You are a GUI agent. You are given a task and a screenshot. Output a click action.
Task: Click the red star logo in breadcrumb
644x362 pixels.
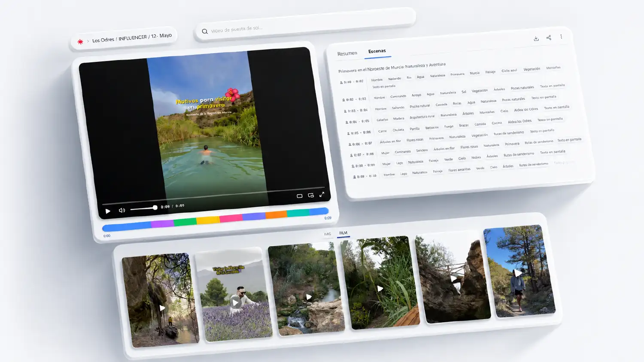click(x=80, y=42)
